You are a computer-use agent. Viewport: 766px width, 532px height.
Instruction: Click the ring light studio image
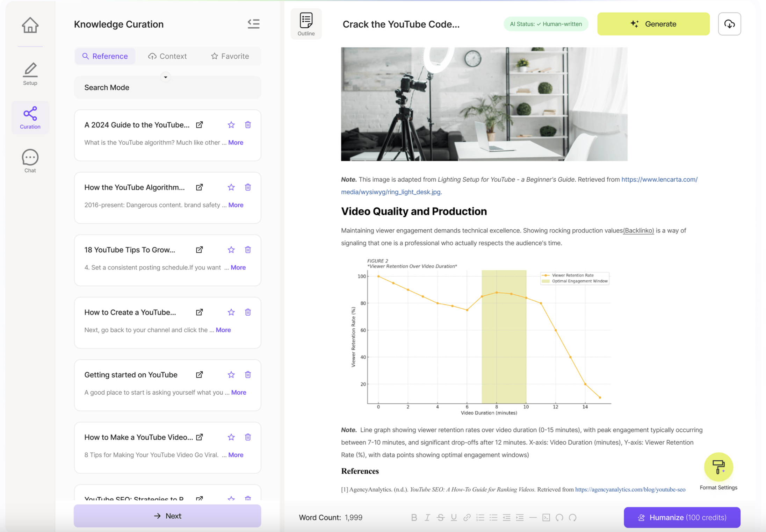(484, 104)
